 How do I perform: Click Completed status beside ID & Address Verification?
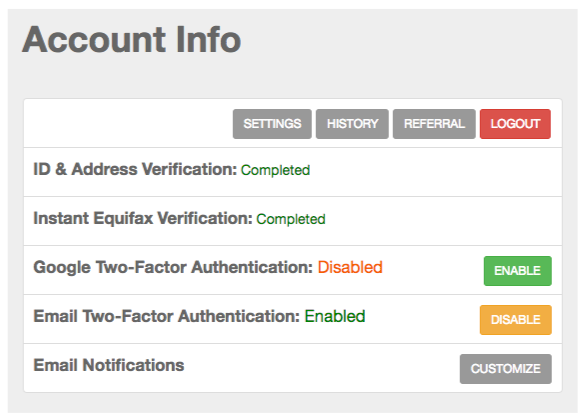275,170
